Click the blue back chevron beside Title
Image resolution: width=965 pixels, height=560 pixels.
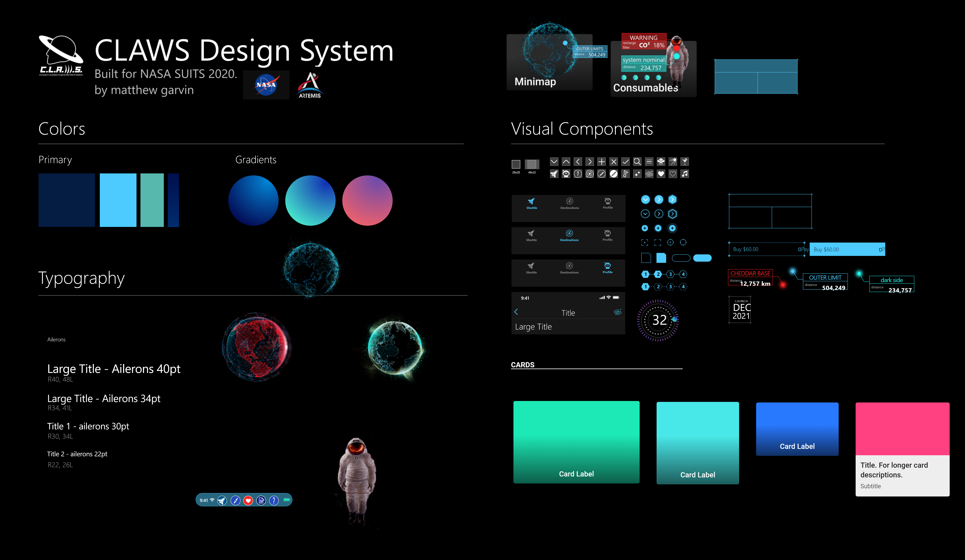point(516,312)
